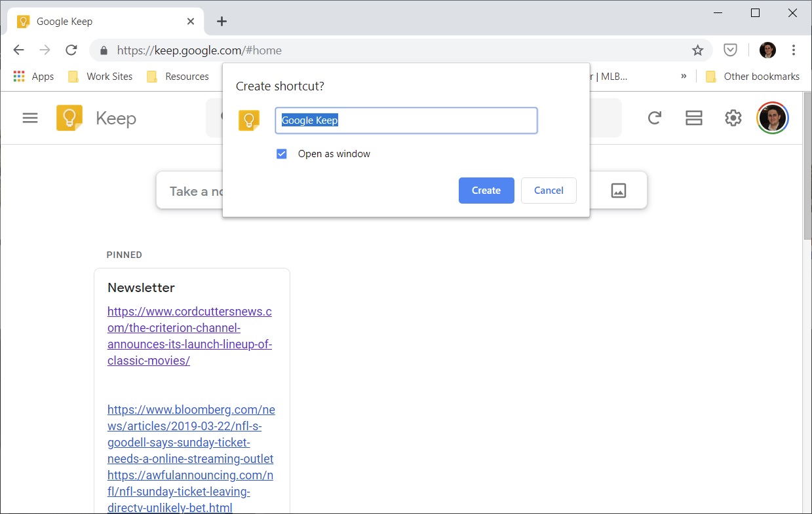Viewport: 812px width, 514px height.
Task: View site info via the padlock icon
Action: click(x=103, y=50)
